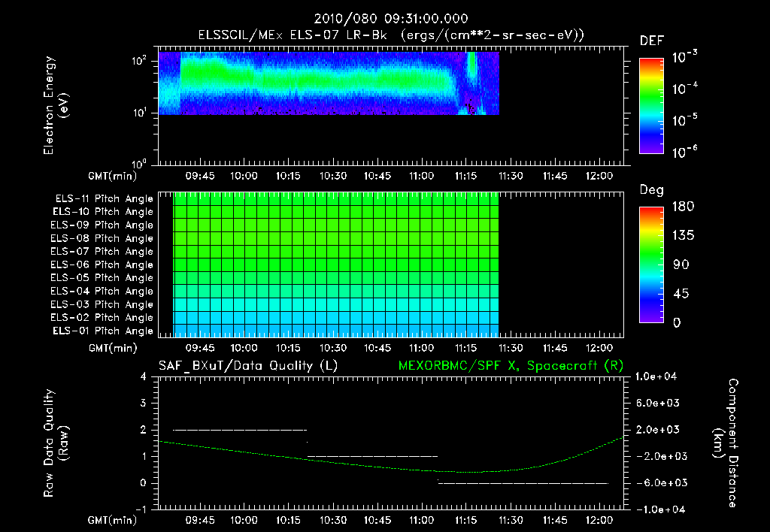Select the Component Distance (km) axis label
770x532 pixels.
click(x=726, y=443)
